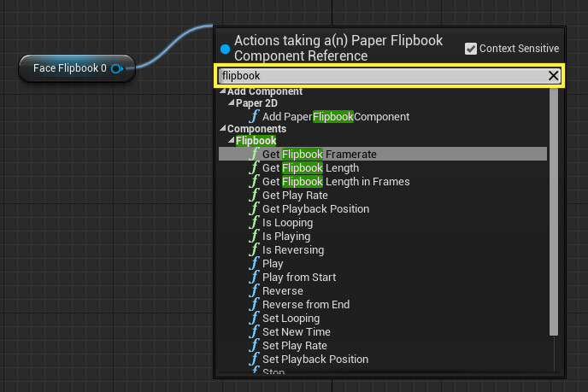Click the output pin on Face Flipbook 0
Viewport: 588px width, 392px height.
point(116,68)
